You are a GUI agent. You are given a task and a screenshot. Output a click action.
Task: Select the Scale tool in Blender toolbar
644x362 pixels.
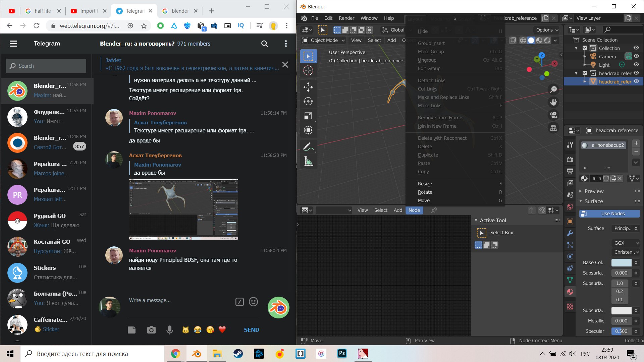(x=308, y=116)
